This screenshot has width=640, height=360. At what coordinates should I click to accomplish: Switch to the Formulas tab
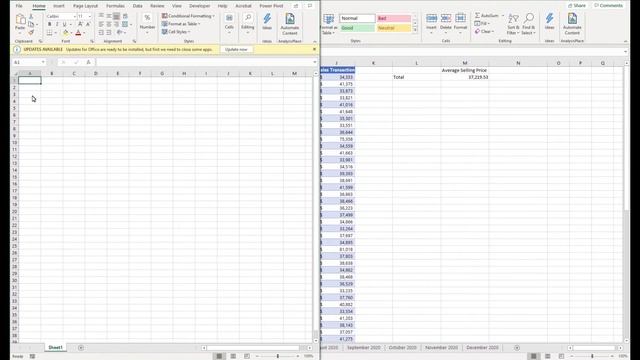116,6
